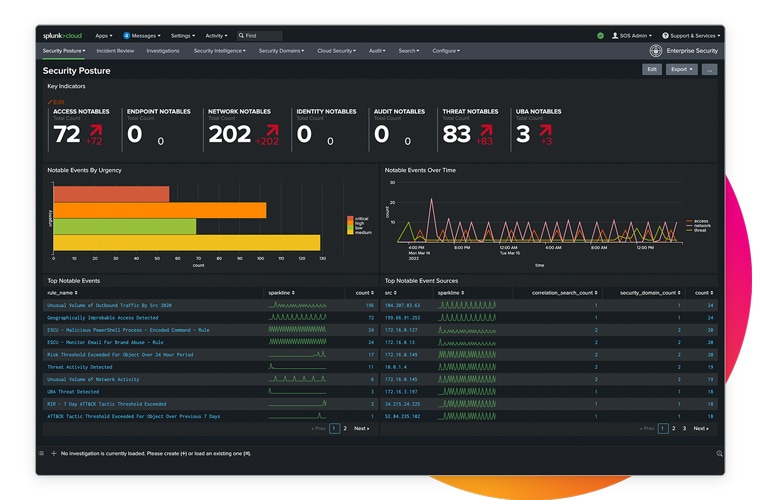
Task: Open the three-dot more actions button
Action: [709, 70]
